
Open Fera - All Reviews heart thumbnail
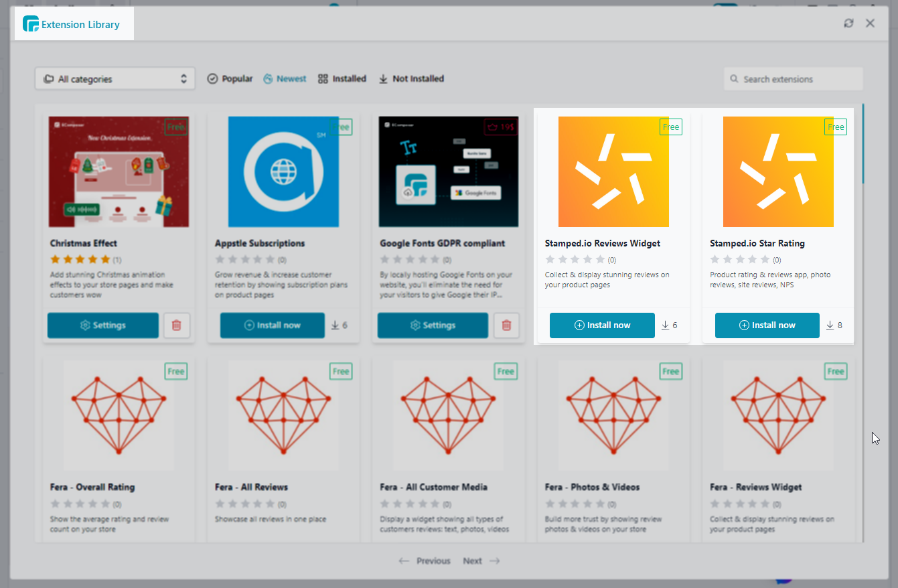coord(283,415)
